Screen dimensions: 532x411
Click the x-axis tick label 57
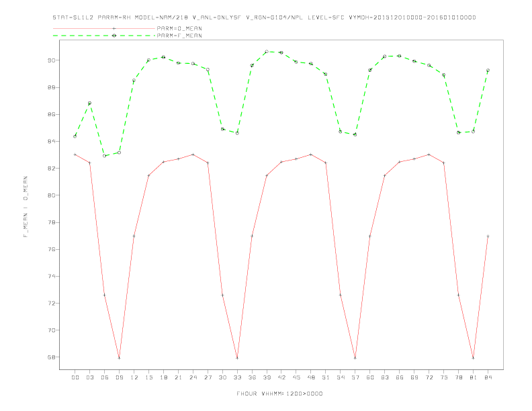[355, 377]
